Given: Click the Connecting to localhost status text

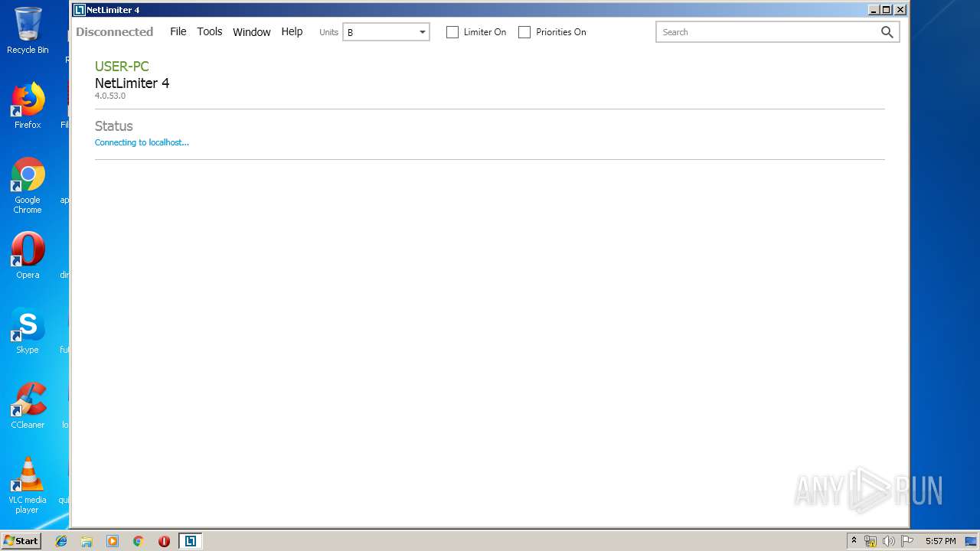Looking at the screenshot, I should [x=142, y=142].
